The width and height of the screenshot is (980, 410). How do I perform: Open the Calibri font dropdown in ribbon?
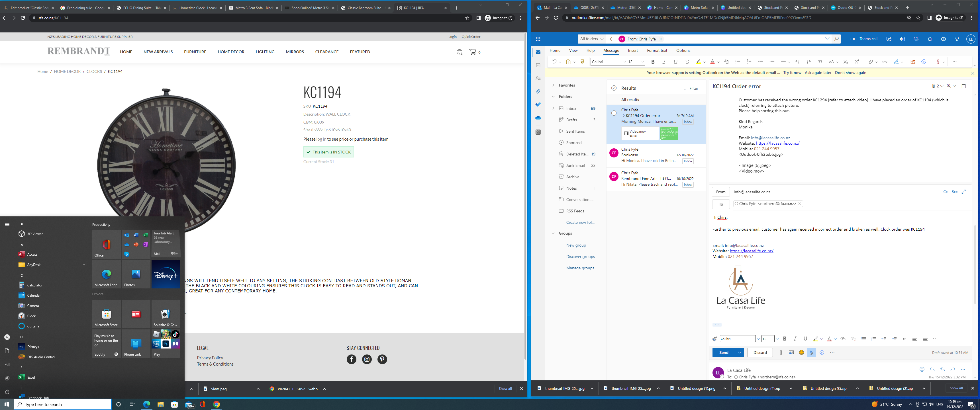pyautogui.click(x=624, y=62)
